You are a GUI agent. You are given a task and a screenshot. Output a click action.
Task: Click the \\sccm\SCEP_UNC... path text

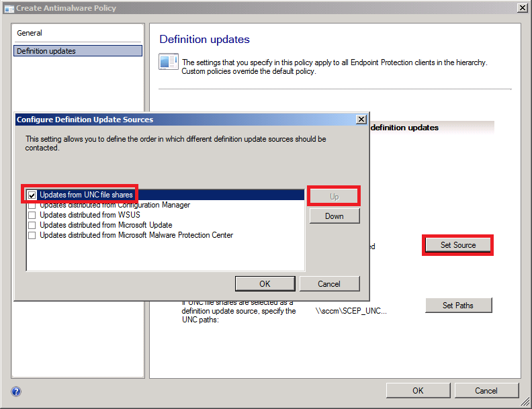pos(351,311)
